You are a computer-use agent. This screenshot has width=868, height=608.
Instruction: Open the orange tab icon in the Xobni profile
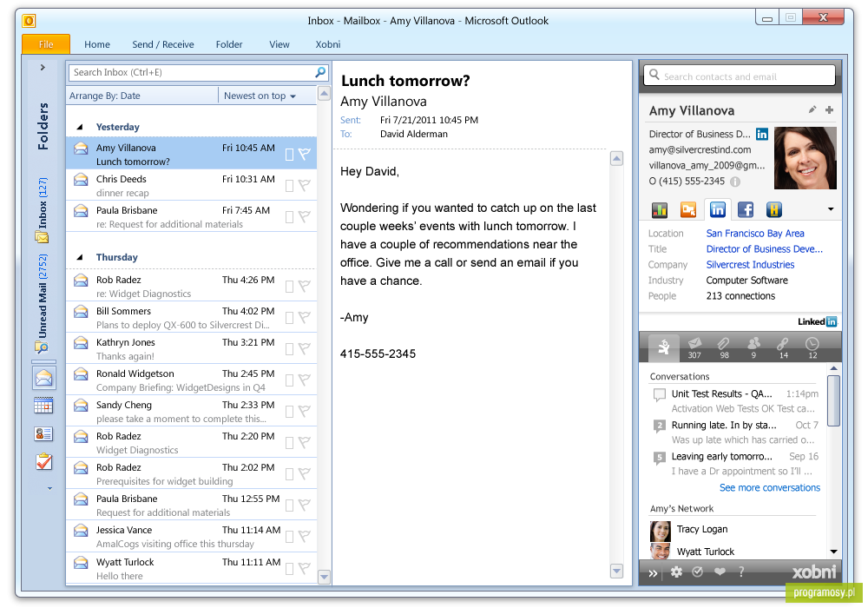[688, 210]
